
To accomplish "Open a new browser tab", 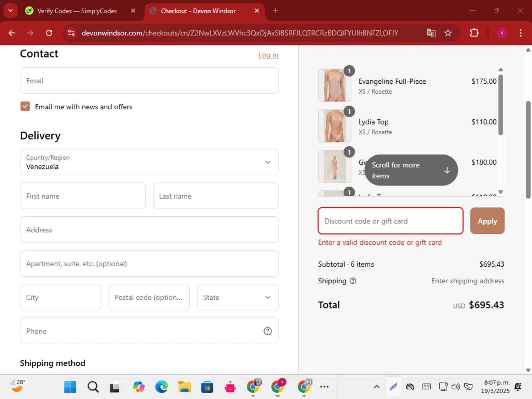I will (275, 11).
